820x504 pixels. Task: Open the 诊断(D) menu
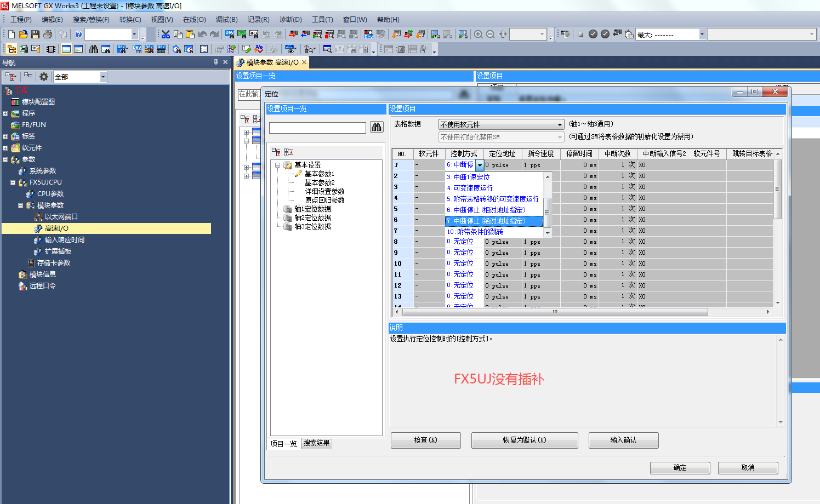290,20
